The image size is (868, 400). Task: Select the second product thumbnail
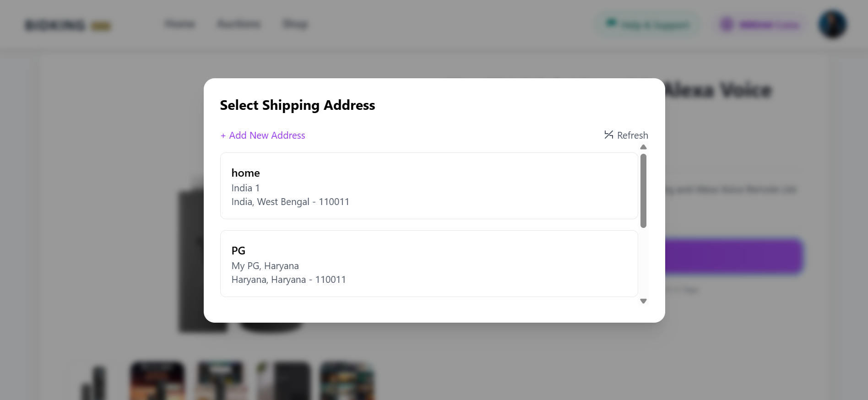click(x=157, y=381)
